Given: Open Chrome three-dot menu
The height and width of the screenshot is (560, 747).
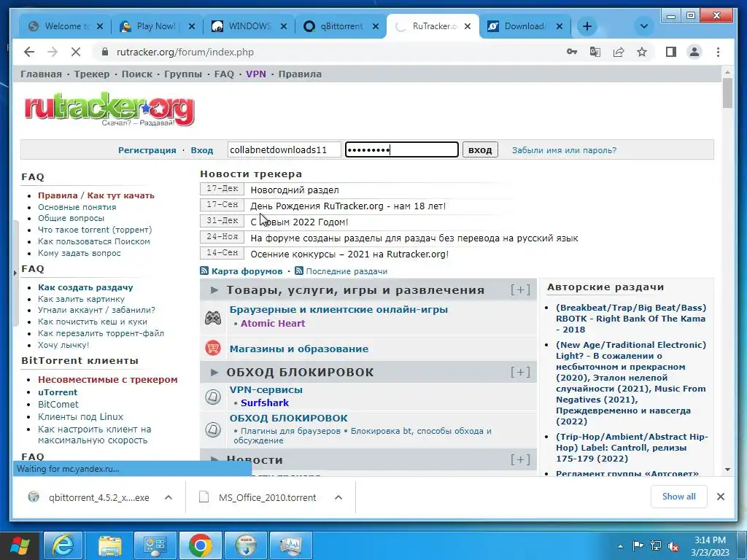Looking at the screenshot, I should coord(718,52).
